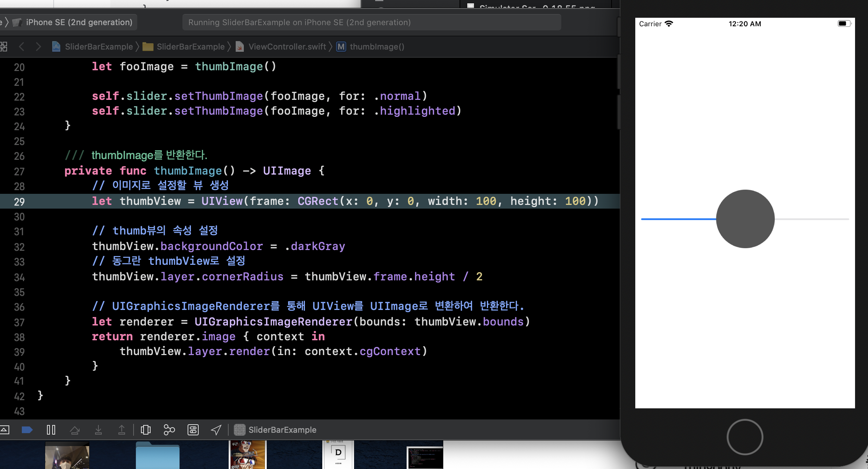
Task: Go back in editor history
Action: [x=21, y=47]
